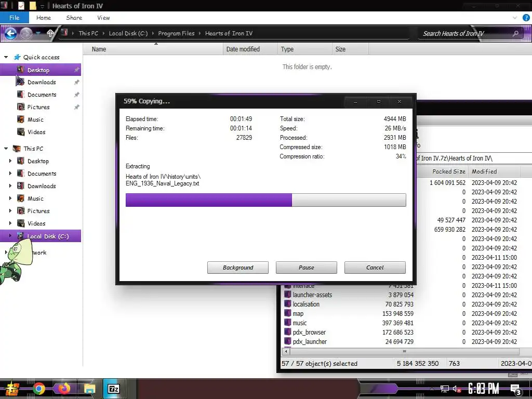Open the File ribbon tab
Image resolution: width=532 pixels, height=399 pixels.
[14, 18]
